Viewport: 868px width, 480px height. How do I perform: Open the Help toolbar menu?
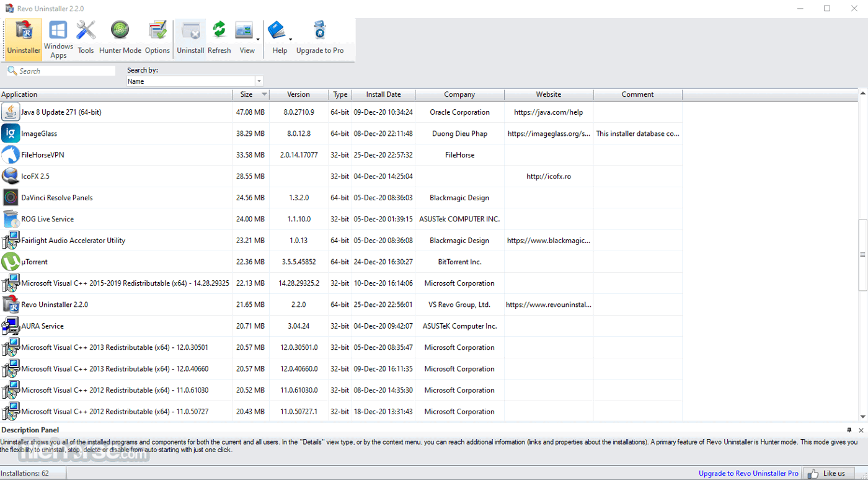(x=280, y=39)
